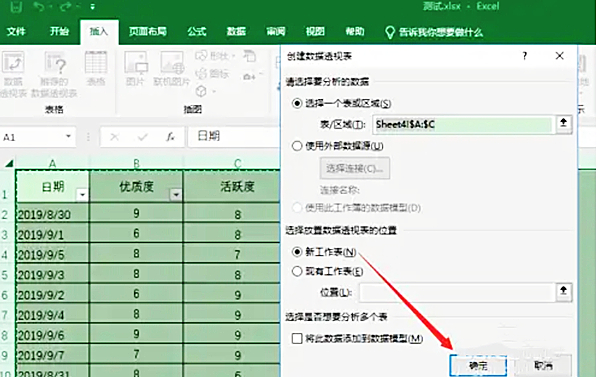This screenshot has height=377, width=600.
Task: Click the cancel X formula button
Action: (114, 137)
